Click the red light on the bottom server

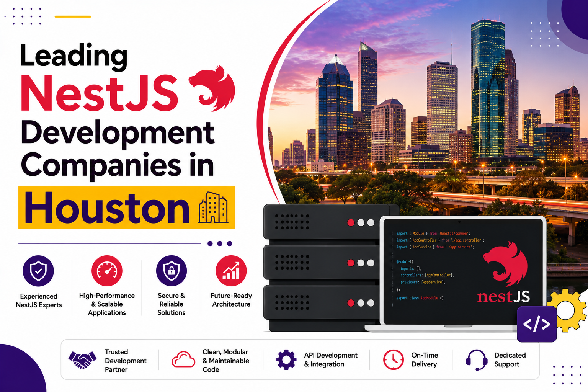pos(351,303)
